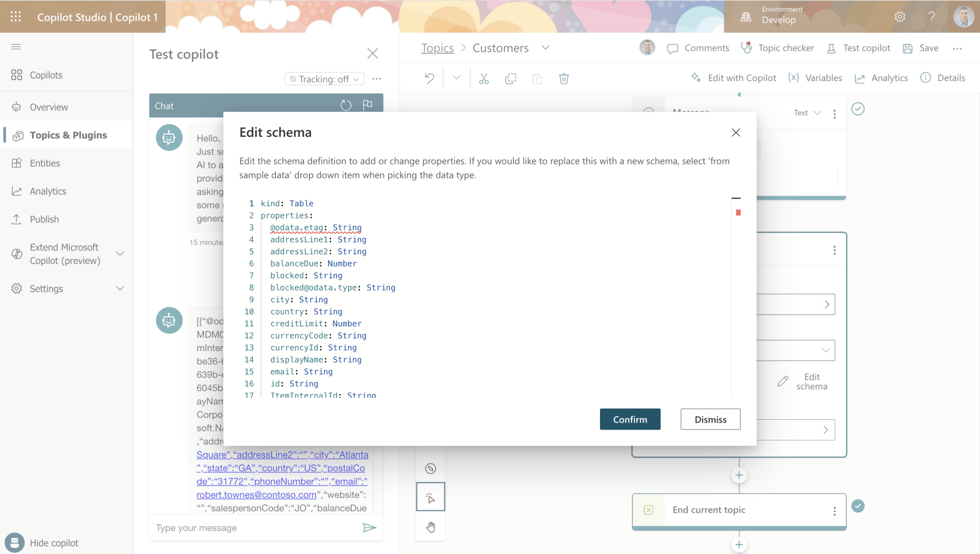
Task: Open the help question mark icon
Action: tap(931, 17)
